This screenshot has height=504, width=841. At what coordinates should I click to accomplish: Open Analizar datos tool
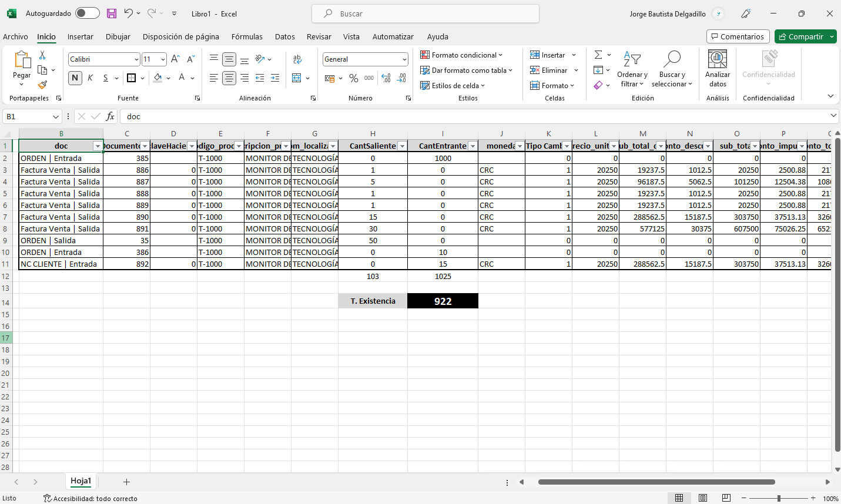[x=718, y=69]
